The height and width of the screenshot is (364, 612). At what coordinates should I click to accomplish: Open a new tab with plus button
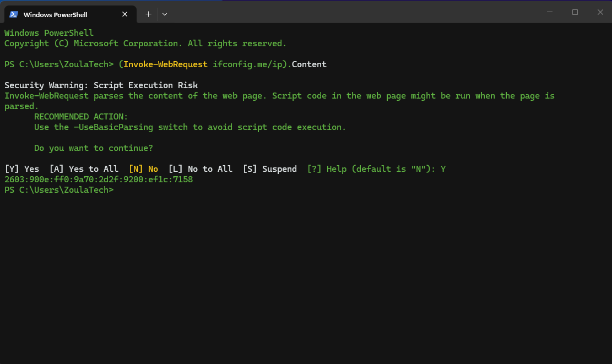pyautogui.click(x=148, y=14)
